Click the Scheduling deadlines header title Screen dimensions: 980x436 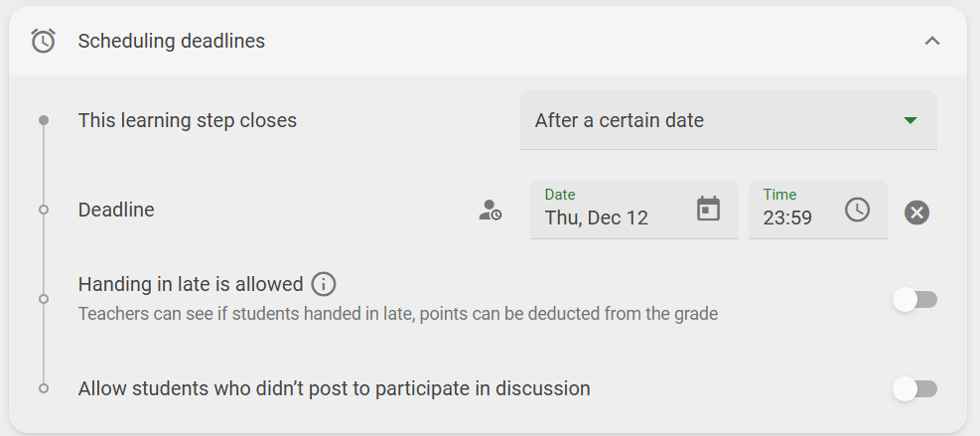pyautogui.click(x=171, y=42)
